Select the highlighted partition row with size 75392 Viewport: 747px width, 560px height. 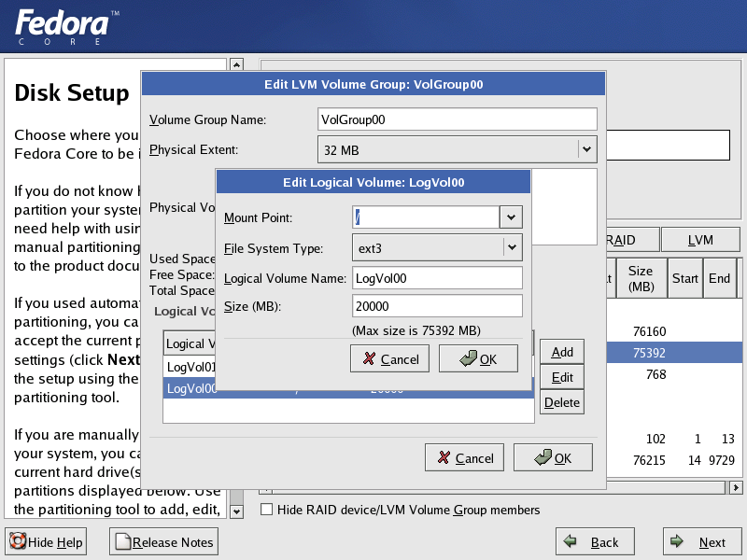674,353
